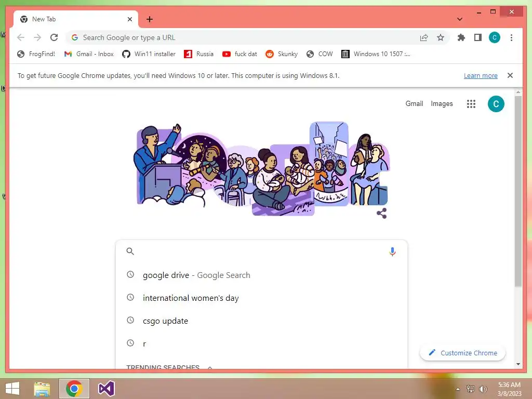Image resolution: width=532 pixels, height=399 pixels.
Task: Select the 'r' search history suggestion
Action: [x=261, y=343]
